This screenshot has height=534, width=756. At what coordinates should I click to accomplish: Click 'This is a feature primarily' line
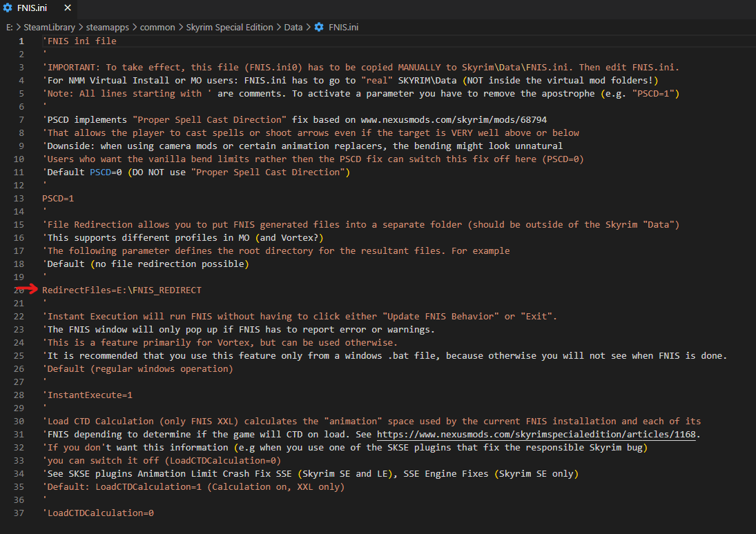pyautogui.click(x=220, y=343)
